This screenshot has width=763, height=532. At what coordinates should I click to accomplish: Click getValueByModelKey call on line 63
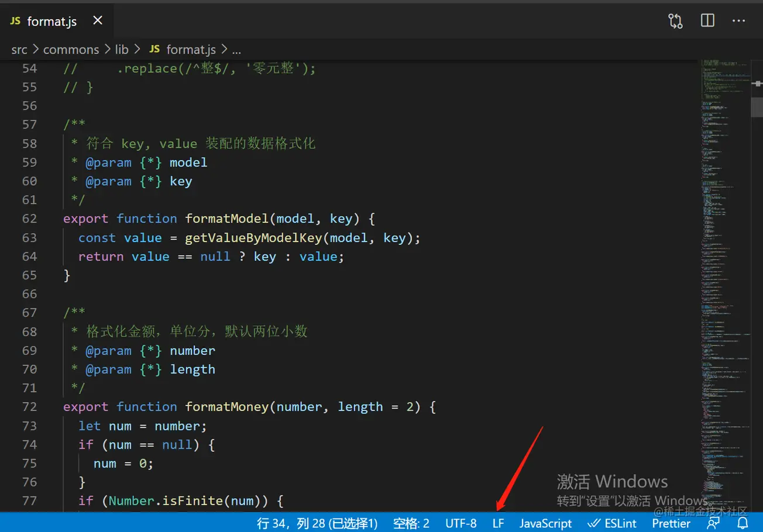click(253, 238)
